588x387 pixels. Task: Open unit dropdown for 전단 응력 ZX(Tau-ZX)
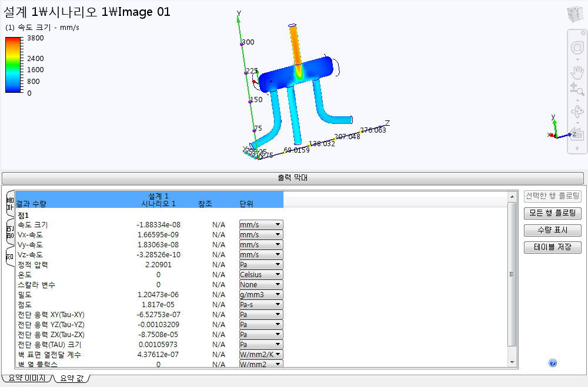(261, 335)
